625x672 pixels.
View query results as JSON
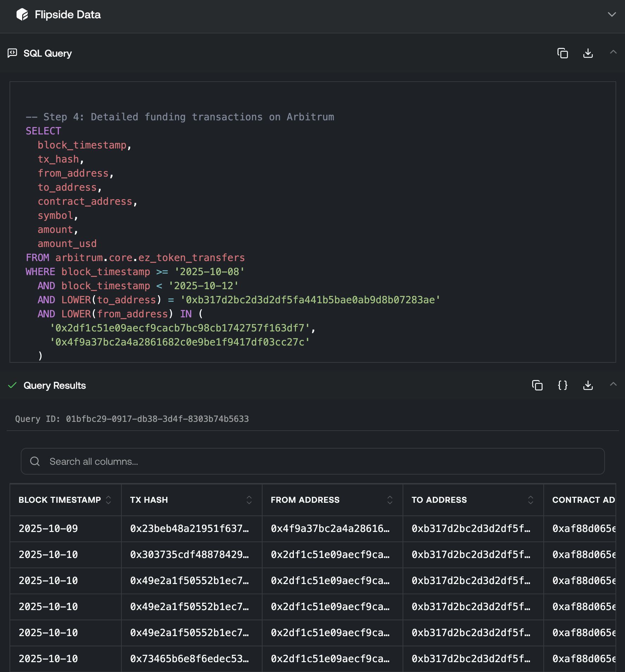point(562,385)
